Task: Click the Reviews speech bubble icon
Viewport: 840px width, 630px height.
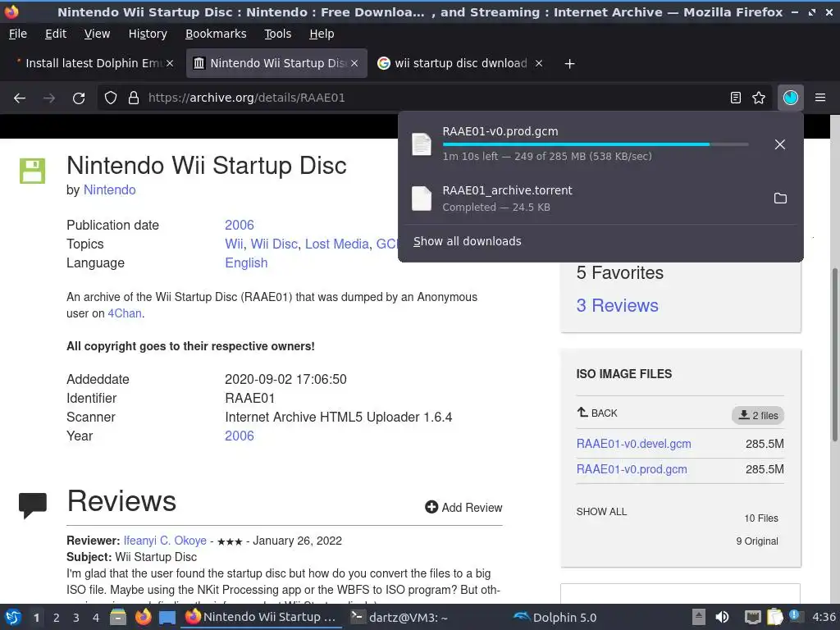Action: pyautogui.click(x=33, y=505)
